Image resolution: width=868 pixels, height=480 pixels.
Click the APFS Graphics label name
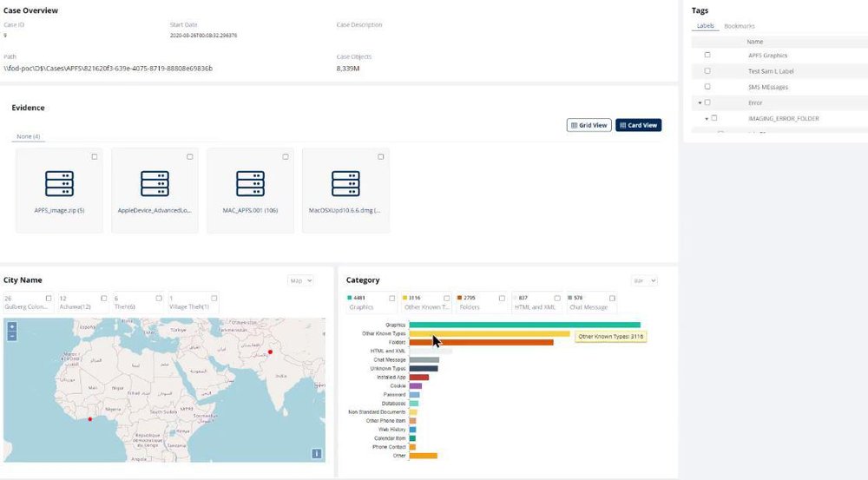point(768,56)
